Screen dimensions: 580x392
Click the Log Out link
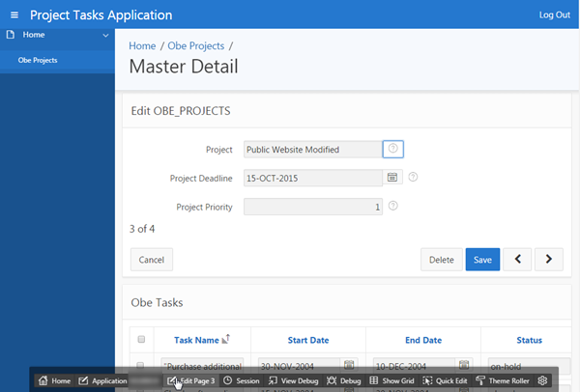554,15
